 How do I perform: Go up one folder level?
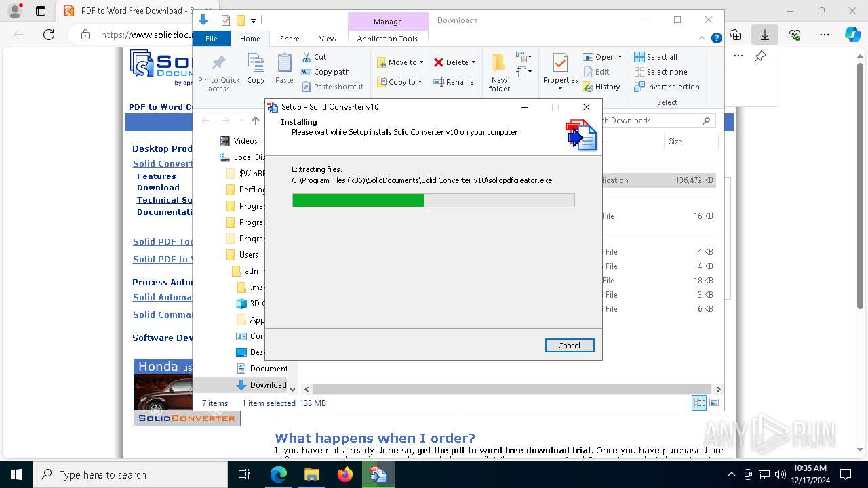[255, 121]
